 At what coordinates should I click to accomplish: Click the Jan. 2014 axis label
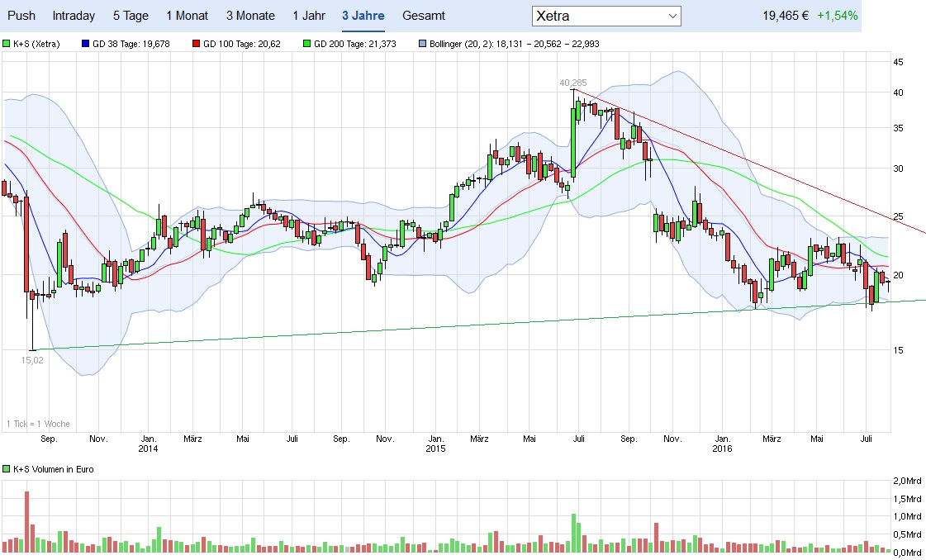coord(148,444)
